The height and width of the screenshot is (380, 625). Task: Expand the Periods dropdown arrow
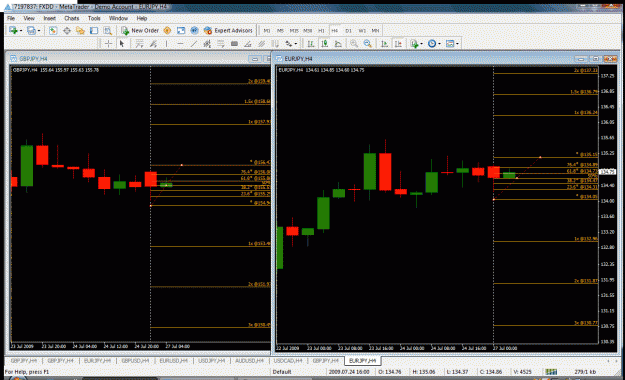(x=439, y=44)
